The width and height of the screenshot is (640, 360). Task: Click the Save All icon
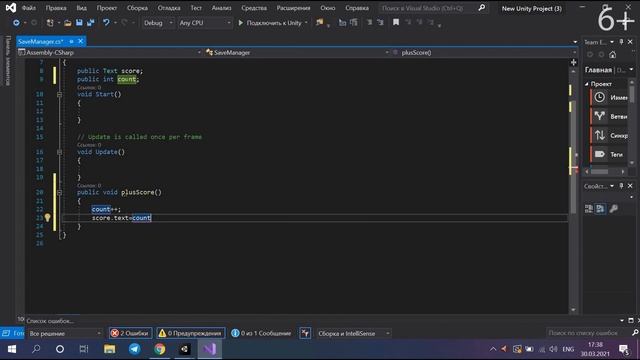pyautogui.click(x=91, y=23)
